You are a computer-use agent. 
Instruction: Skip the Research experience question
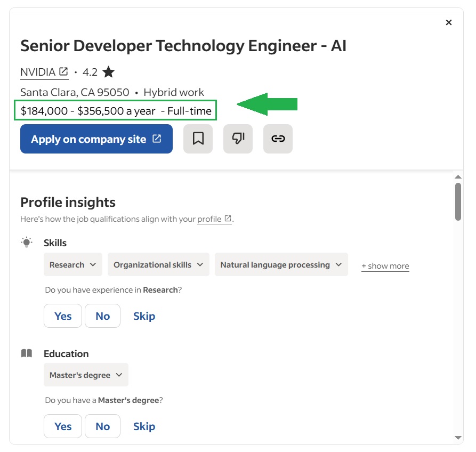(x=144, y=316)
